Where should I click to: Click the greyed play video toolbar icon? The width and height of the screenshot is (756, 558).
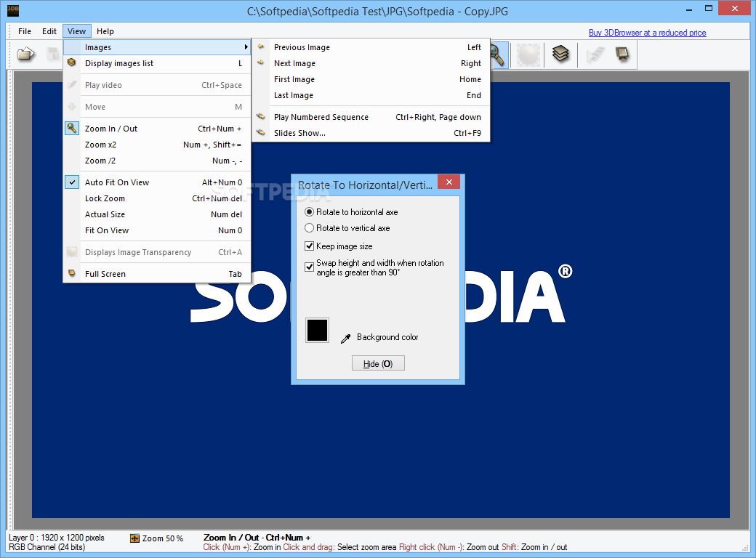pyautogui.click(x=595, y=54)
